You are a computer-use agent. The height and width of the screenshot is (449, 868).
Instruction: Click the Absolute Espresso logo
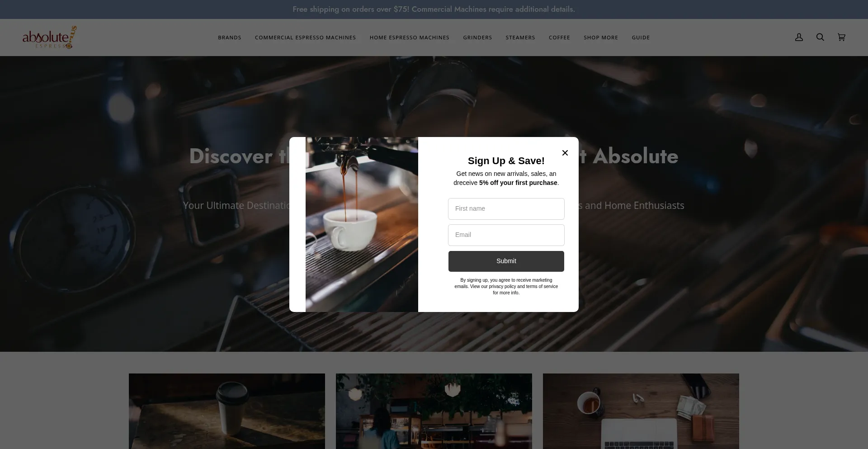click(49, 37)
